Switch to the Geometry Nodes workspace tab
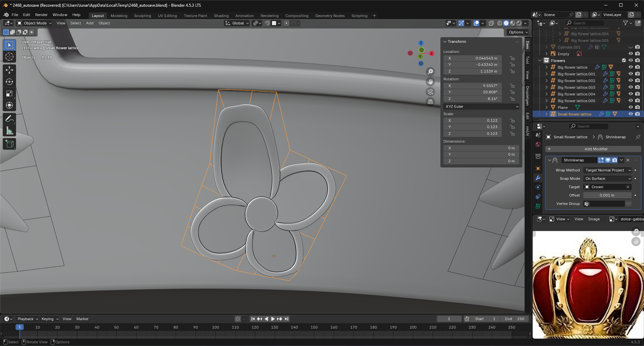644x346 pixels. coord(330,16)
